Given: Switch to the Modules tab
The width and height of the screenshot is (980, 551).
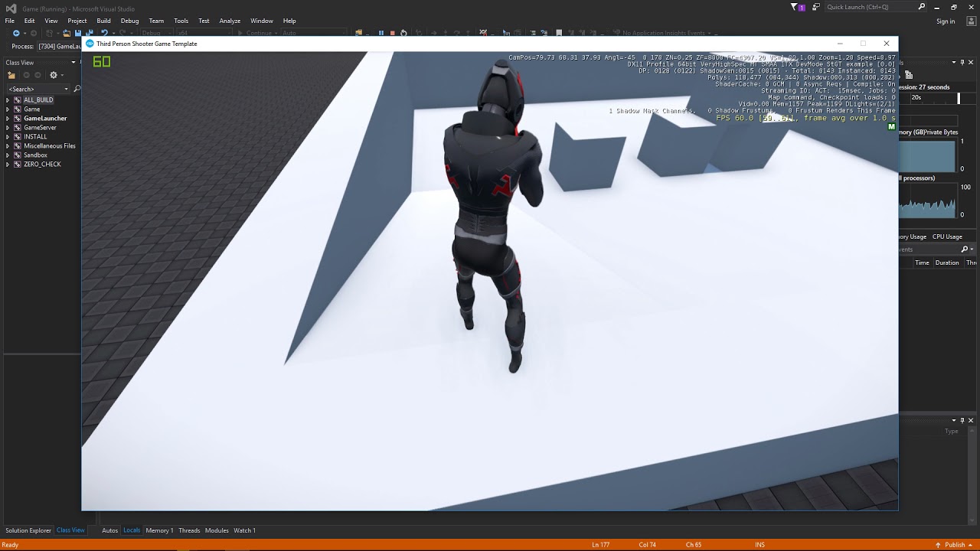Looking at the screenshot, I should coord(217,530).
